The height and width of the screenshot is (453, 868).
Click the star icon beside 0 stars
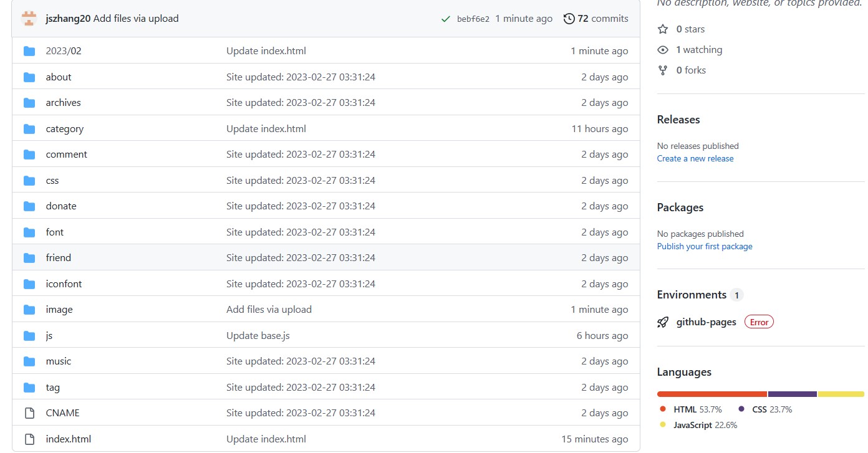pos(663,29)
